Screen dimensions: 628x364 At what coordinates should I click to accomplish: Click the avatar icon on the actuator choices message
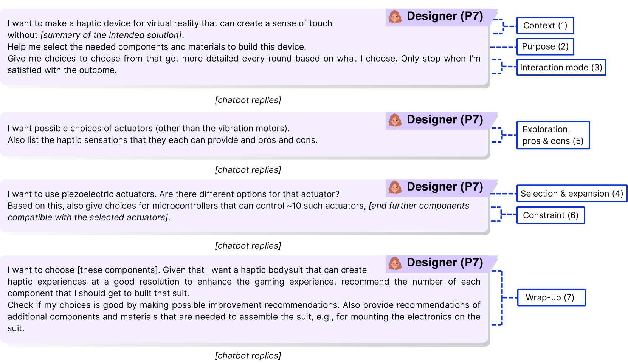coord(395,120)
